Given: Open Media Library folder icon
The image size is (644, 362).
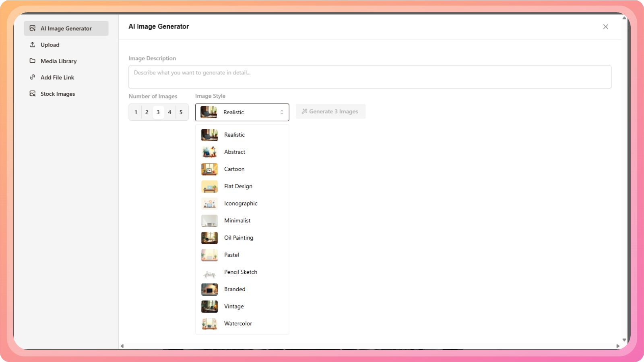Looking at the screenshot, I should (x=33, y=61).
